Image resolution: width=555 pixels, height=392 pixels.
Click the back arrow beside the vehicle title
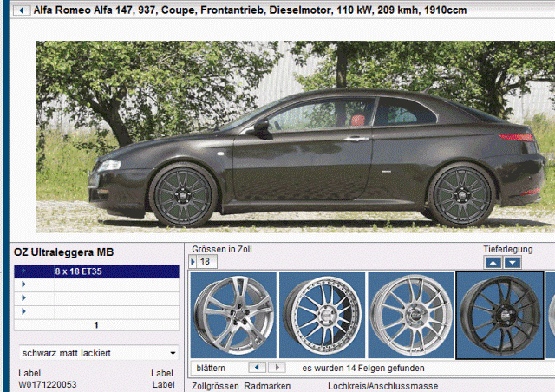pos(22,11)
